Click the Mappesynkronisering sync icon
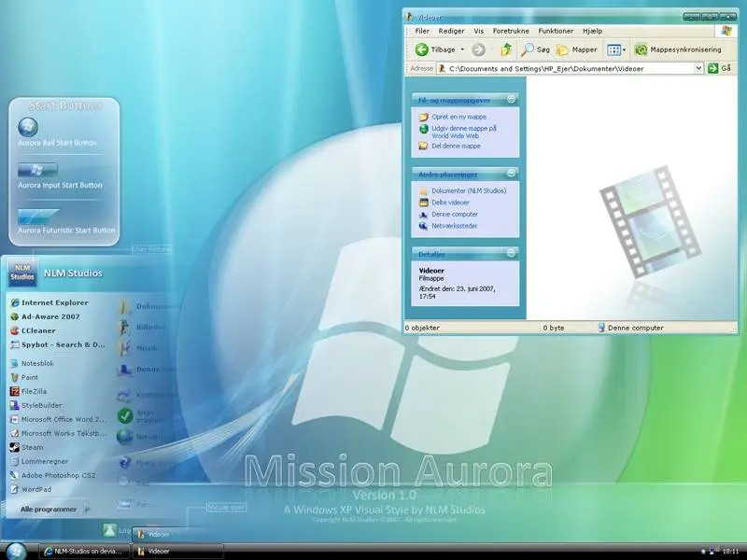 [x=641, y=49]
